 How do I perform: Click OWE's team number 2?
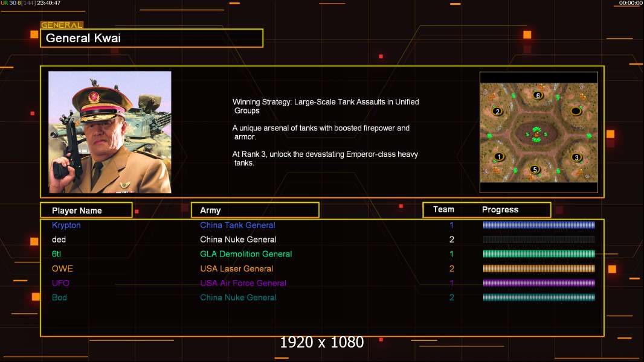(x=451, y=268)
